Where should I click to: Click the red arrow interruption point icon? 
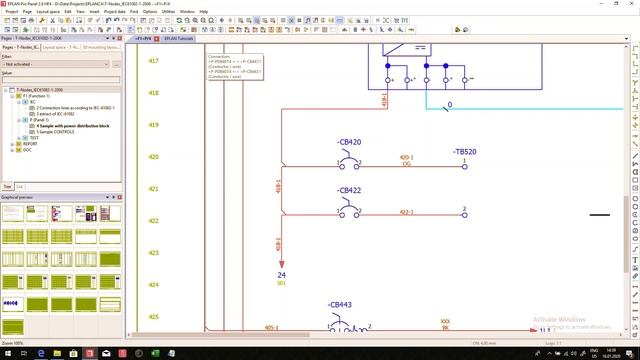[x=411, y=29]
